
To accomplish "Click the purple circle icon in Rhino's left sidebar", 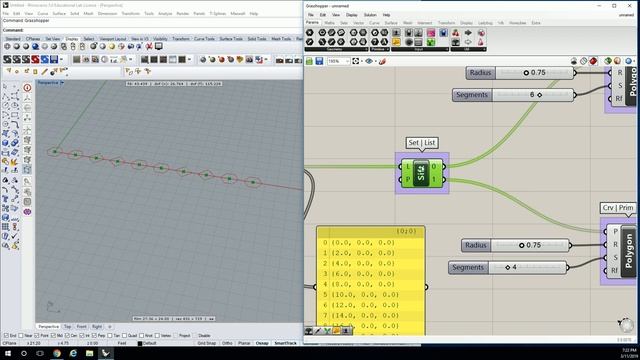I will click(x=27, y=212).
